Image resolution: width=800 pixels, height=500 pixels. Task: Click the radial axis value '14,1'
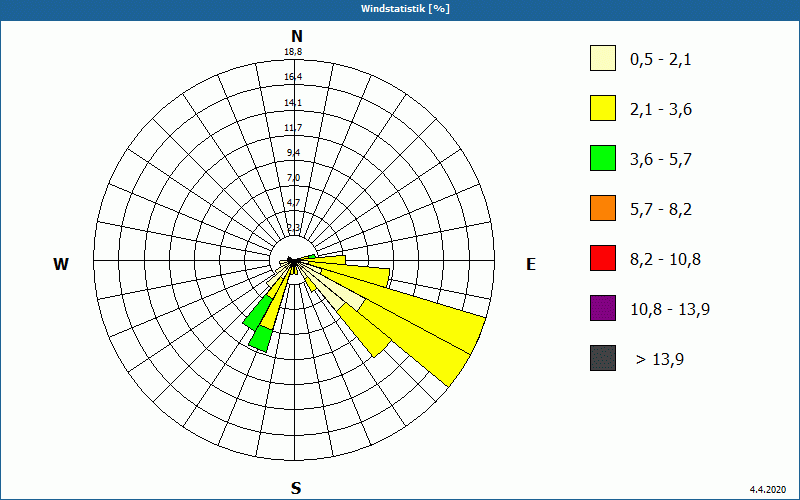293,103
